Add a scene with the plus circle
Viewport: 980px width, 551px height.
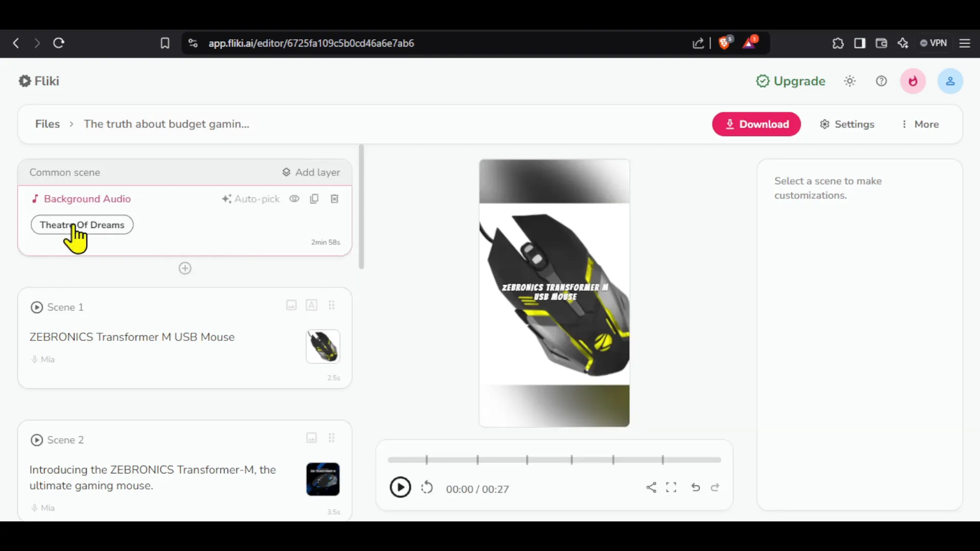pyautogui.click(x=185, y=268)
